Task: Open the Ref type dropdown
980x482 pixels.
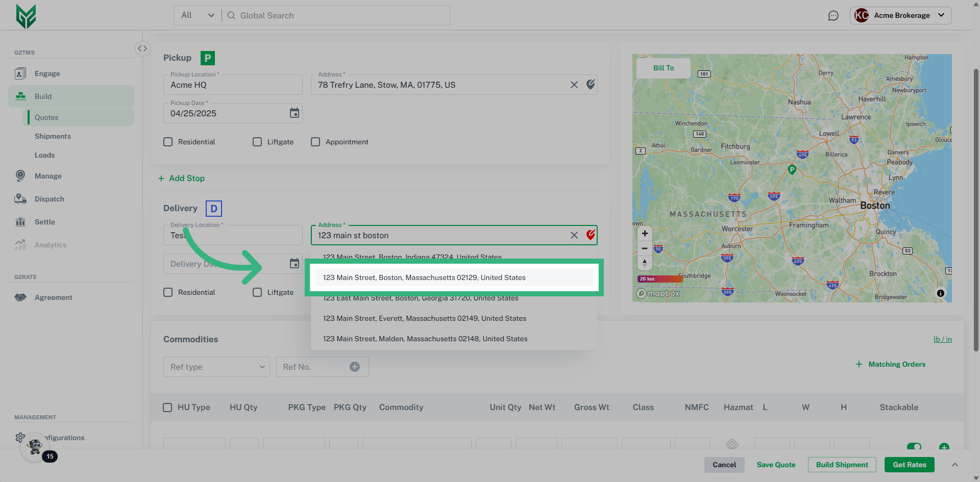Action: pyautogui.click(x=216, y=367)
